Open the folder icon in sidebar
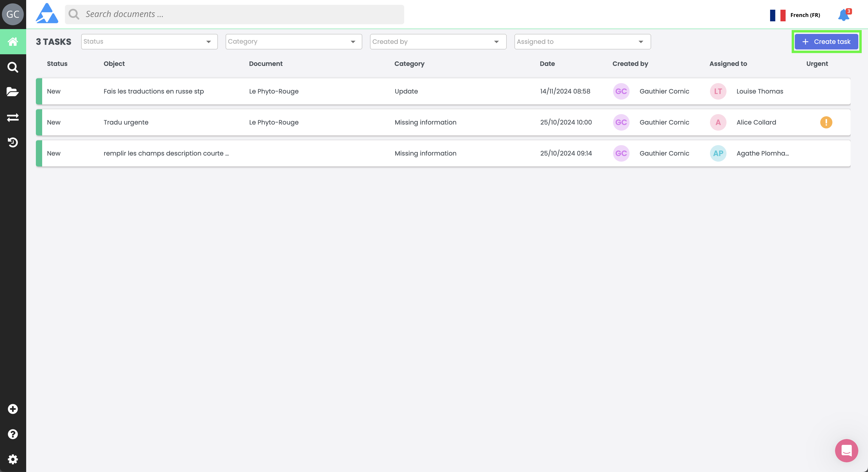This screenshot has height=472, width=868. tap(13, 92)
